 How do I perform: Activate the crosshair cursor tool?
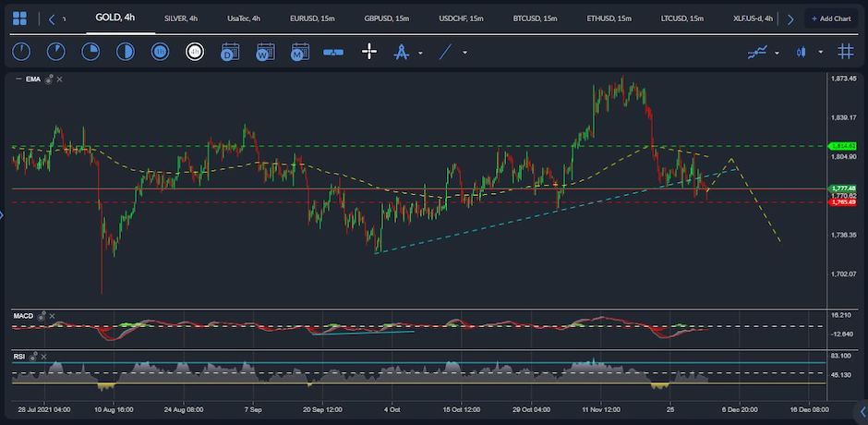368,52
